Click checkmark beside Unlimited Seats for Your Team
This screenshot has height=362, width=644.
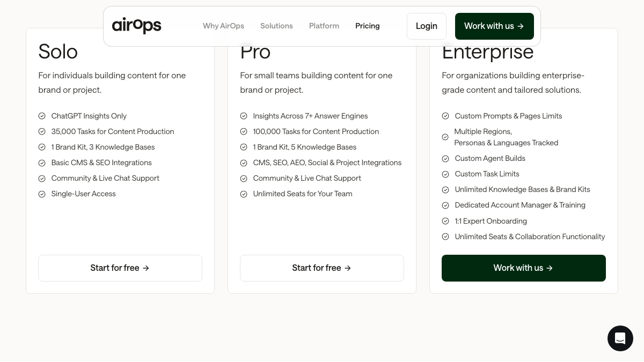point(244,194)
